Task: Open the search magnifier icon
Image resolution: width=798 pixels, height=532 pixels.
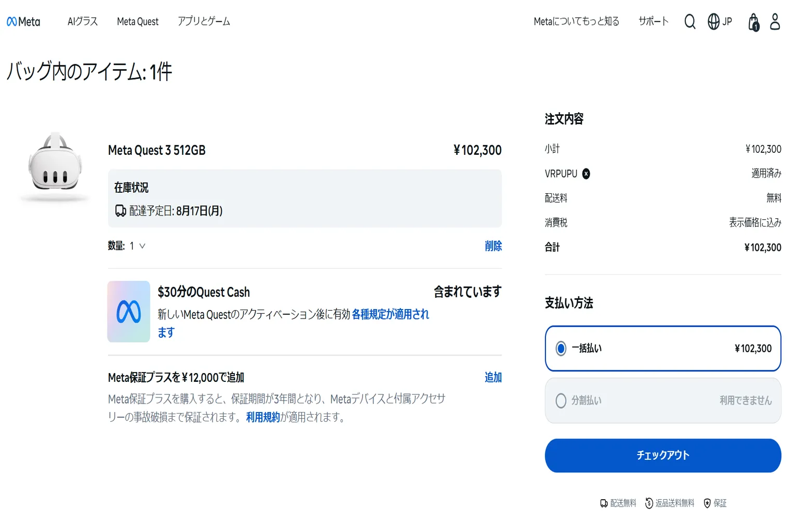Action: [689, 21]
